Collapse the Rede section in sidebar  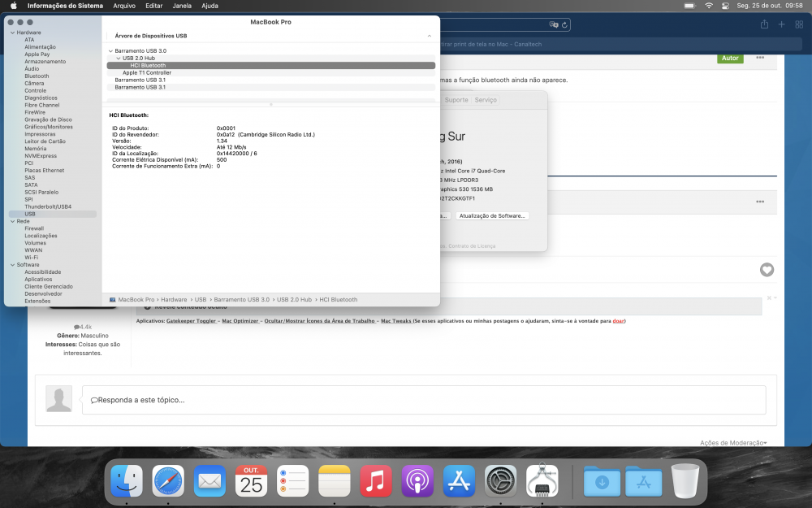[x=12, y=221]
